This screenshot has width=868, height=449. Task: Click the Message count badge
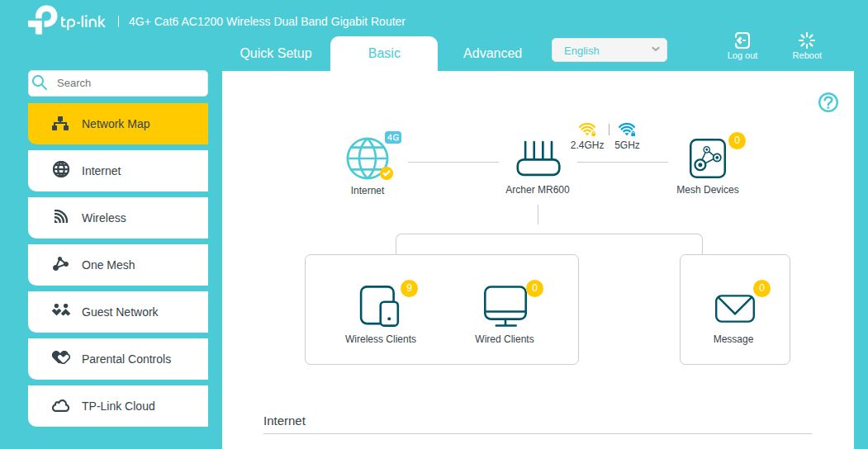tap(761, 288)
